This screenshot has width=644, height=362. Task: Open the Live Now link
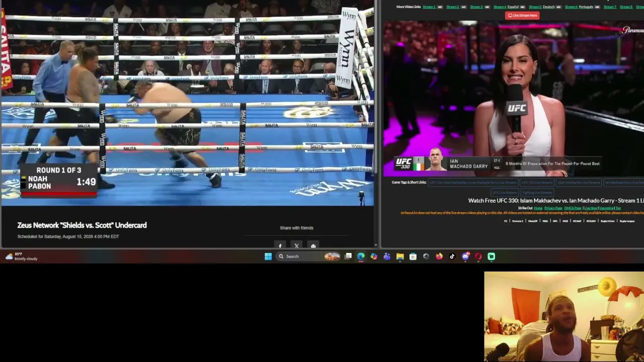[590, 208]
